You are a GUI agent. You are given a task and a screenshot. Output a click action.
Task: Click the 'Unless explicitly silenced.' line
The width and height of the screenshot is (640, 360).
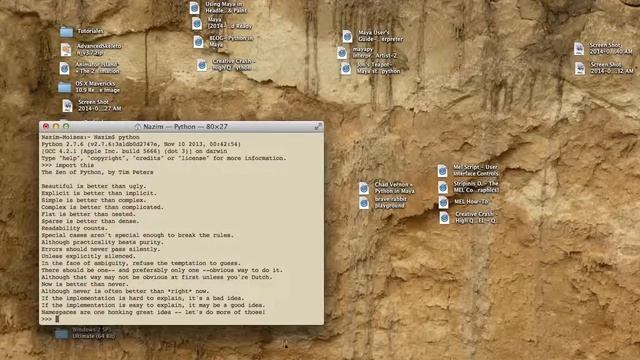pos(89,256)
